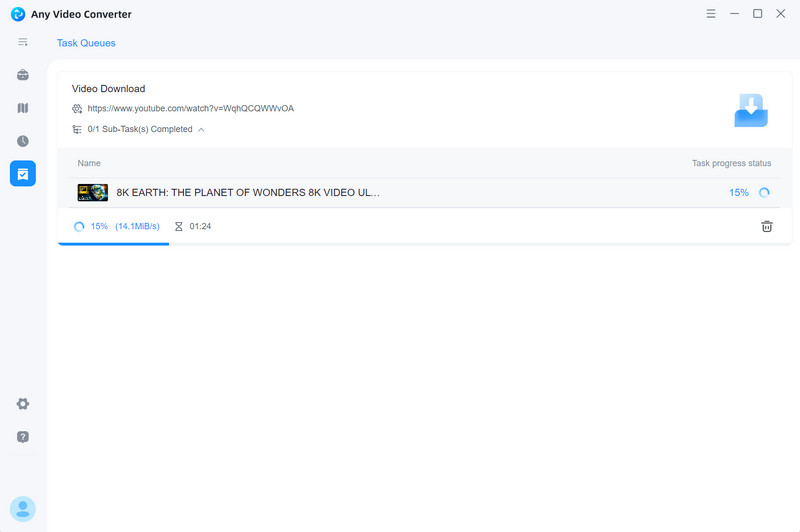Click the Video Download title
The image size is (800, 532).
pyautogui.click(x=109, y=89)
